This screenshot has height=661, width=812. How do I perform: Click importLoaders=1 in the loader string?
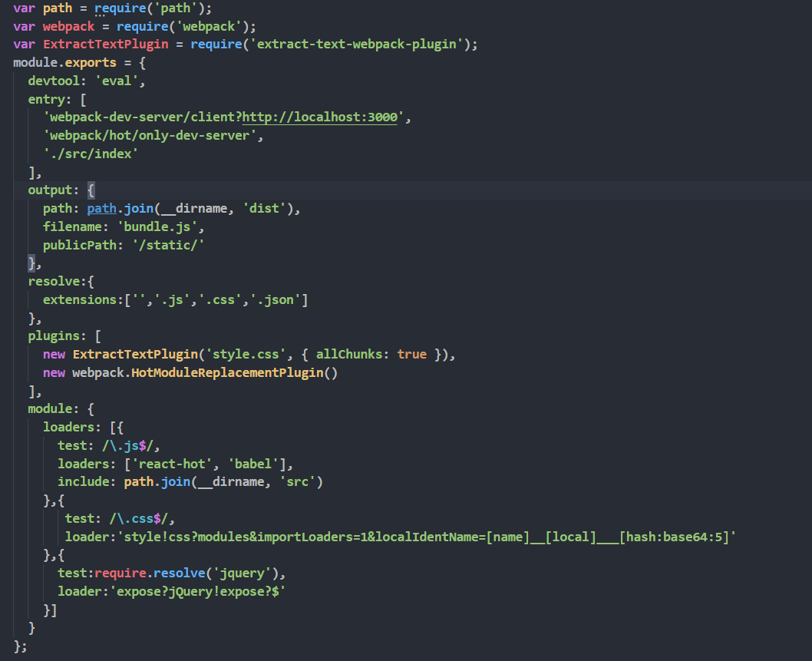click(x=312, y=537)
